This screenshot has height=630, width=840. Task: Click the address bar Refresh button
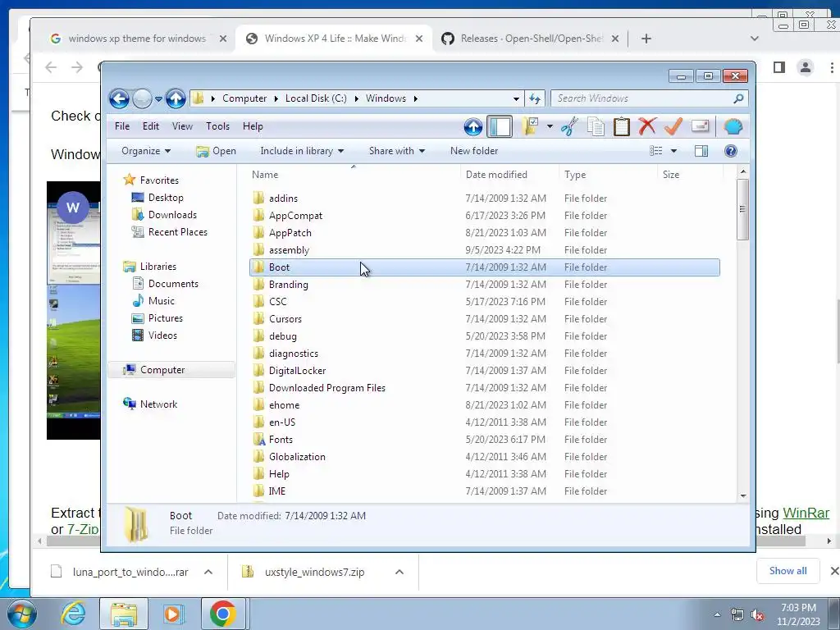coord(535,98)
